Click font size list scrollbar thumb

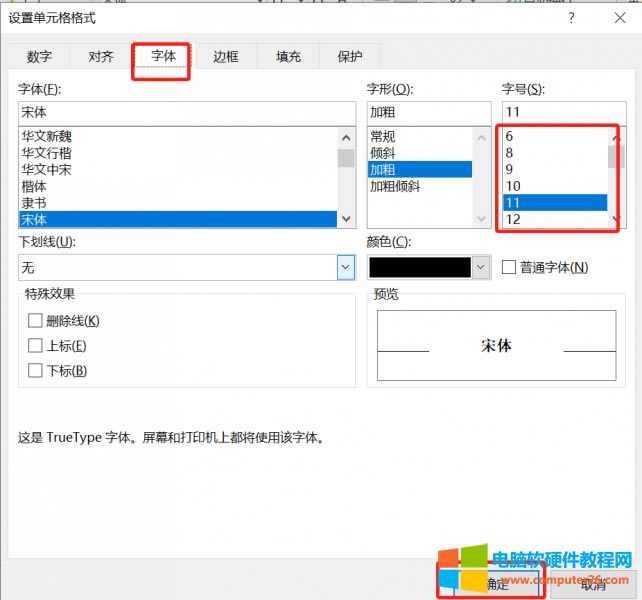(x=616, y=157)
